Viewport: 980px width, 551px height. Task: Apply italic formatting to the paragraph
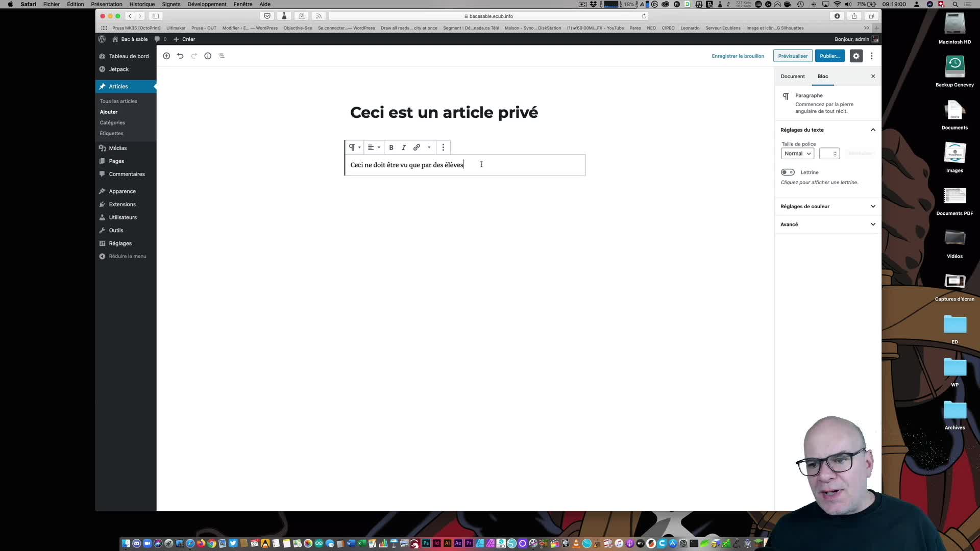click(x=404, y=147)
